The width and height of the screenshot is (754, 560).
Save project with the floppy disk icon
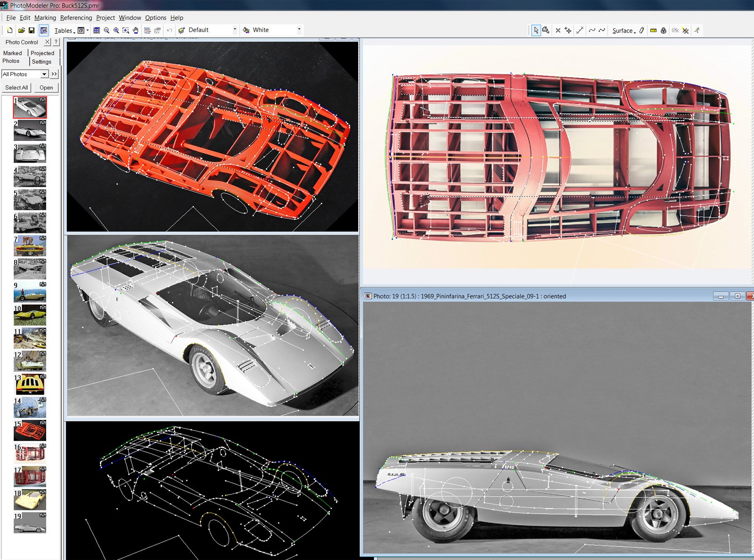[x=32, y=30]
